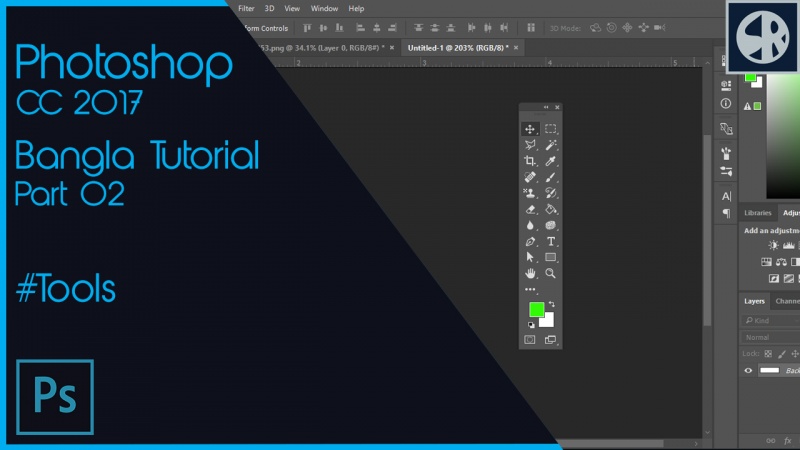This screenshot has width=800, height=450.
Task: Select the Clone Stamp tool
Action: (x=530, y=193)
